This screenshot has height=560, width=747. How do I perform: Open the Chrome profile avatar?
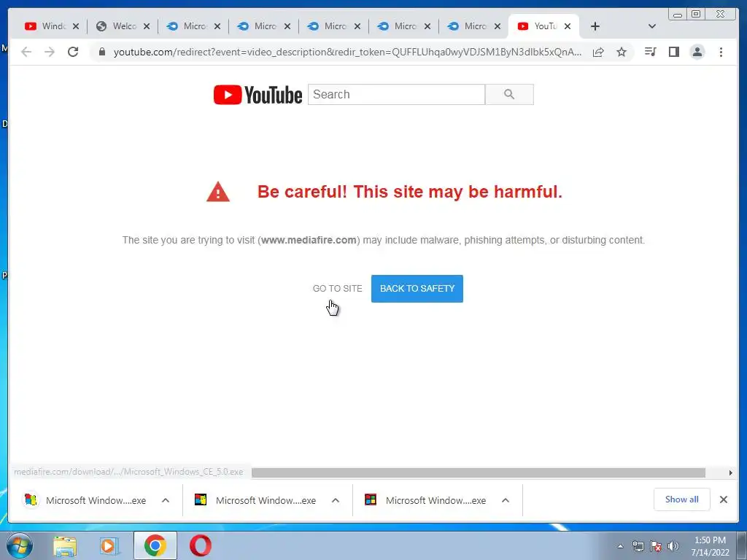click(x=697, y=52)
